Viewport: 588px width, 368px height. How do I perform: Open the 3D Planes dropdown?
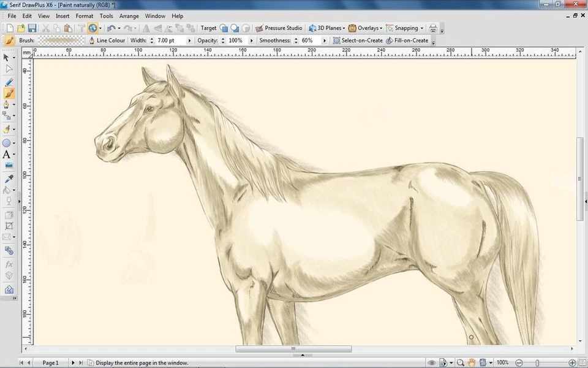pyautogui.click(x=327, y=28)
